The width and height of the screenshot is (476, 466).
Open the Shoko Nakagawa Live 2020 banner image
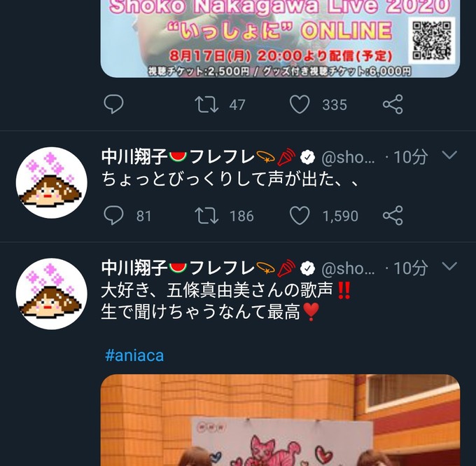280,39
